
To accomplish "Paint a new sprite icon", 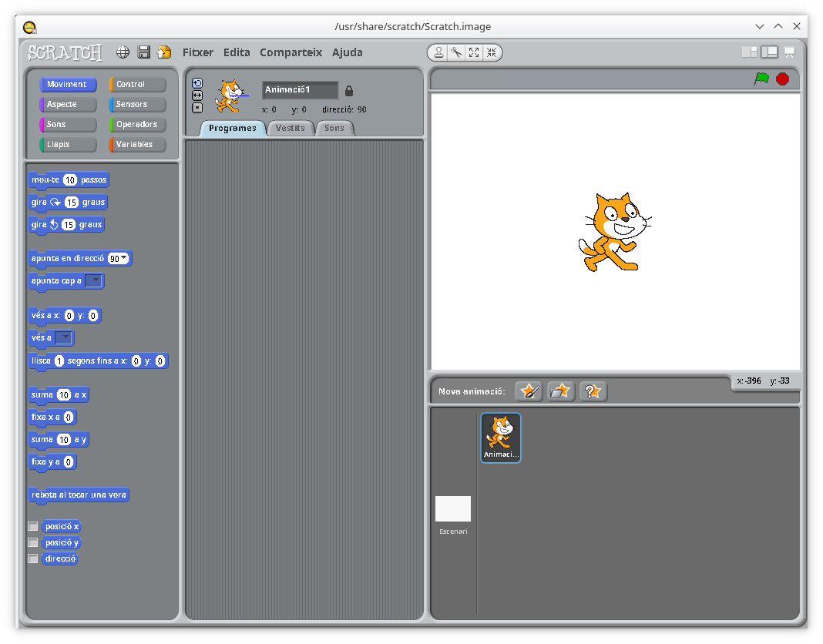I will [529, 391].
